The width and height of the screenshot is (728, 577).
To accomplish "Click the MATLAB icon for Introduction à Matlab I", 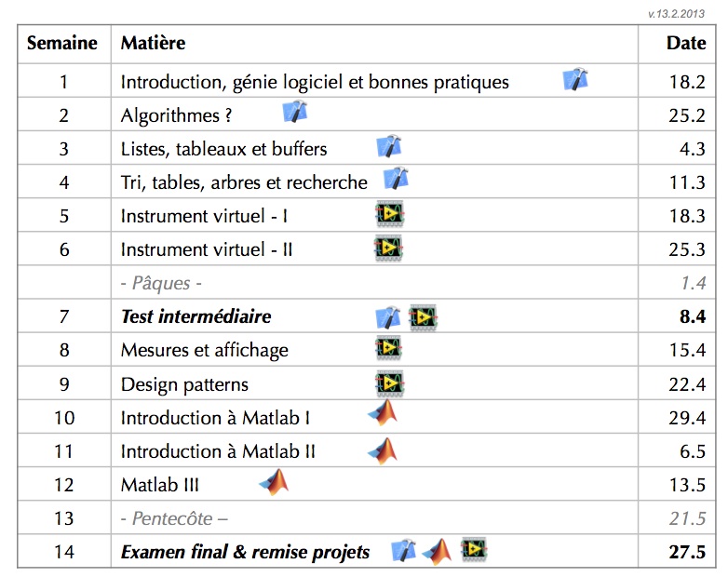I will [x=383, y=415].
